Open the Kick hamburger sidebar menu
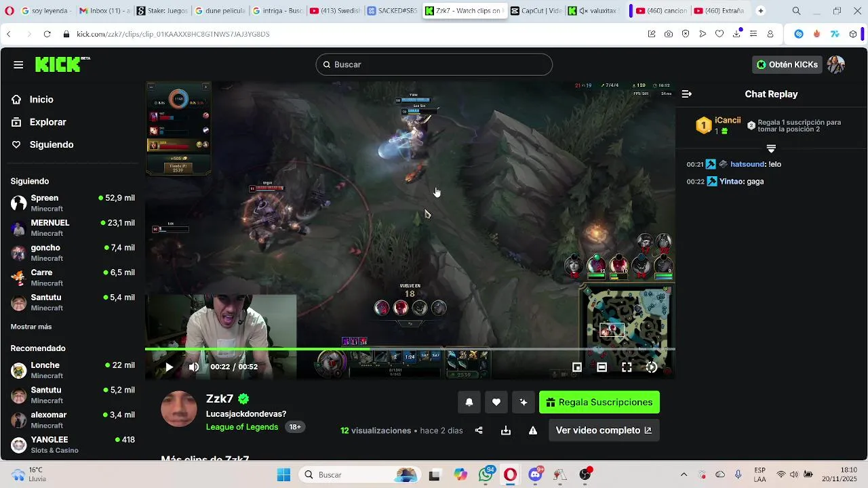The image size is (868, 488). pos(18,64)
